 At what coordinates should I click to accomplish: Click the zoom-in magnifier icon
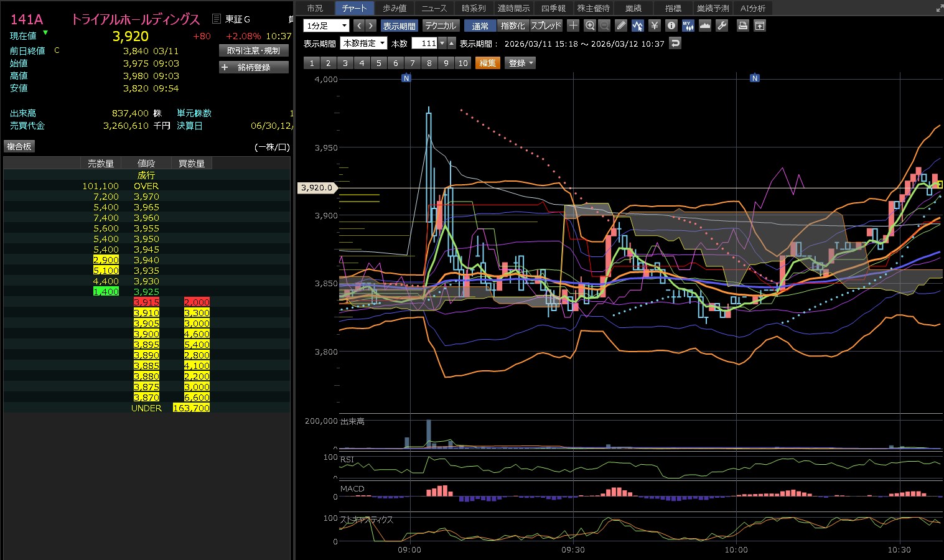(x=590, y=26)
